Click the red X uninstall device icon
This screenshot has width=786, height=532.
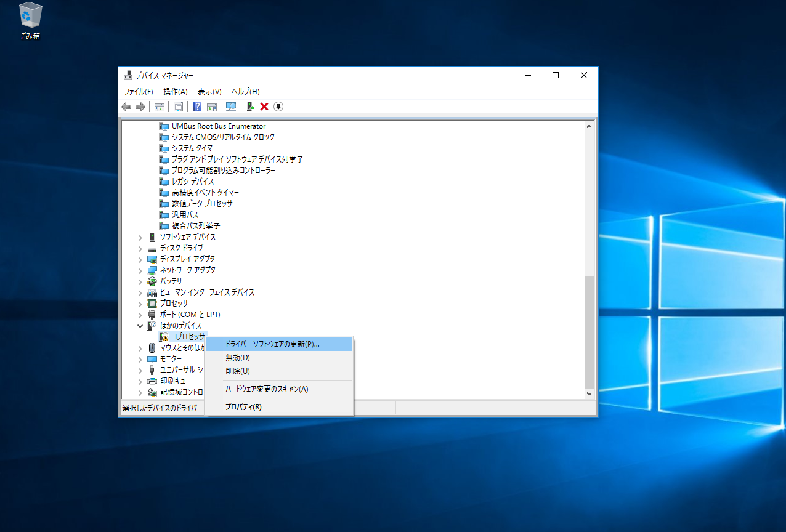point(264,107)
